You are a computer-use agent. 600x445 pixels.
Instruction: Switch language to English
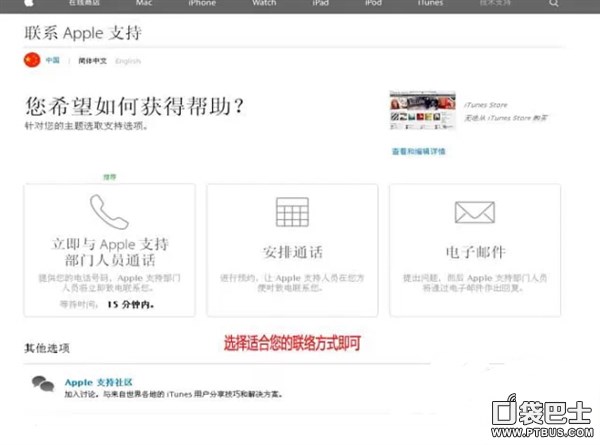point(127,61)
